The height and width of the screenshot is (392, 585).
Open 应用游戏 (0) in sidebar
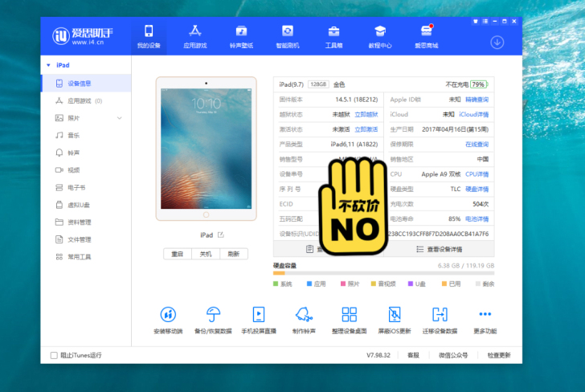coord(86,100)
